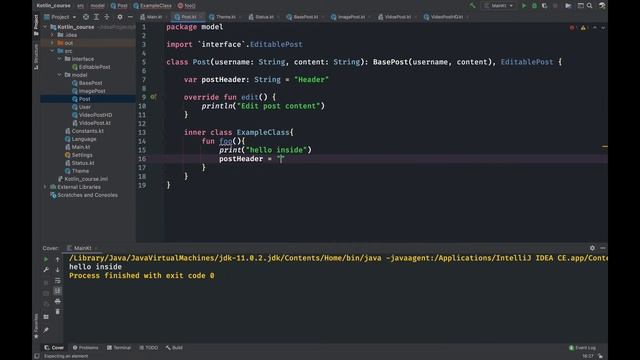Select EditablePost in project tree
Screen dimensions: 640x360
91,67
